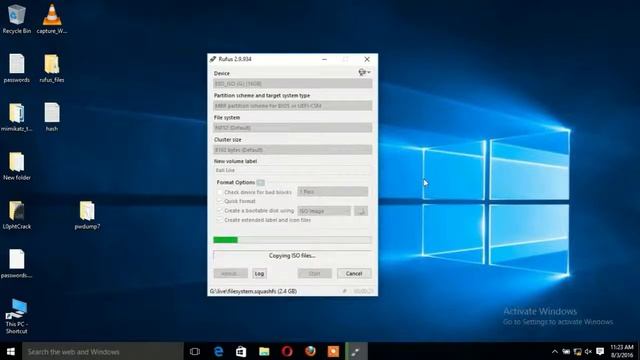The image size is (640, 360).
Task: Open the File system dropdown
Action: [293, 128]
